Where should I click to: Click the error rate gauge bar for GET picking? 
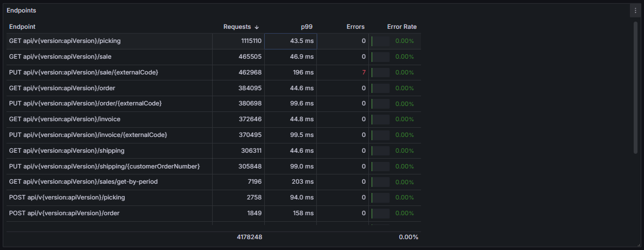(380, 41)
